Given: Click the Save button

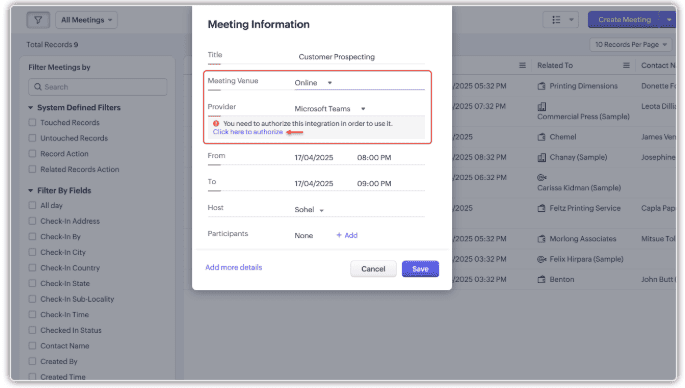Looking at the screenshot, I should click(420, 269).
